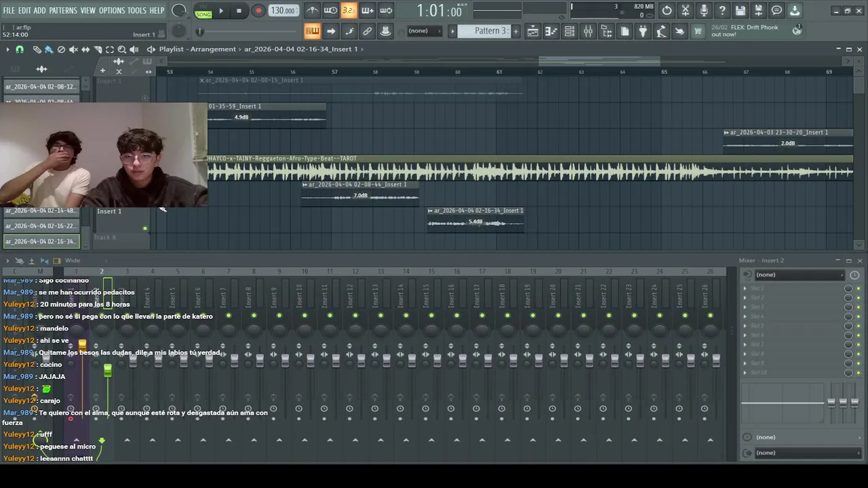
Task: Open the Browser view icon
Action: [606, 31]
